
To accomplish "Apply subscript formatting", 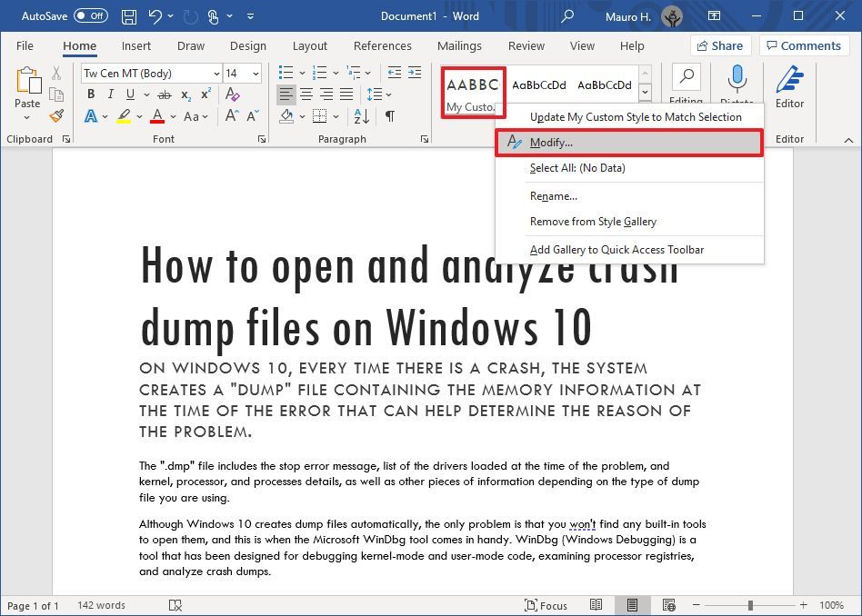I will coord(185,94).
